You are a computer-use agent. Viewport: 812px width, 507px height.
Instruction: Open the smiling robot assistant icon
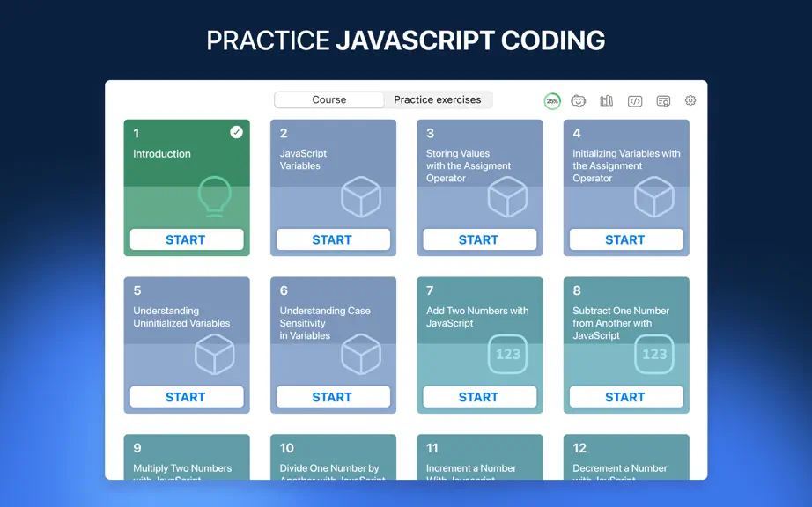(579, 101)
